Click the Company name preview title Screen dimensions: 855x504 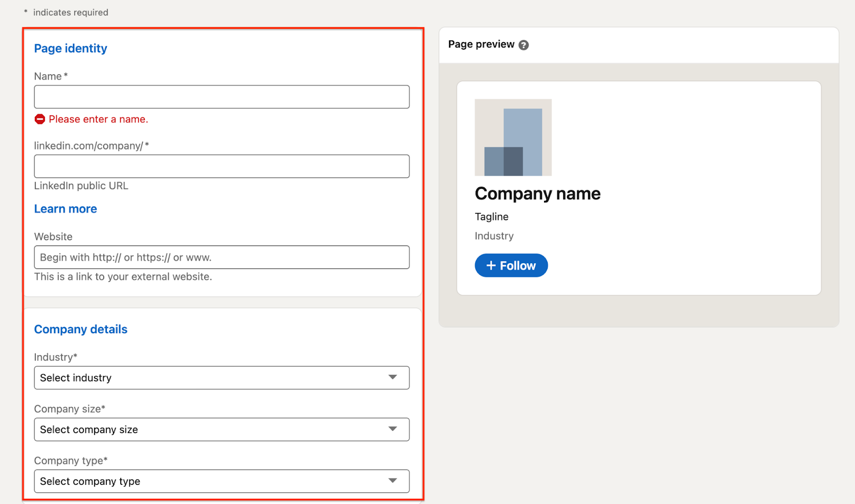[538, 193]
